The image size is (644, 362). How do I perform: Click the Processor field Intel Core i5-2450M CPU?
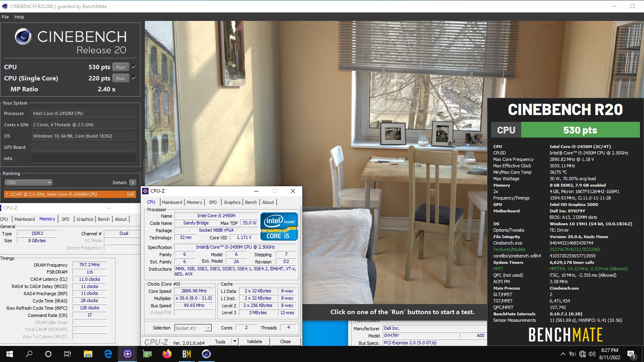coord(83,113)
